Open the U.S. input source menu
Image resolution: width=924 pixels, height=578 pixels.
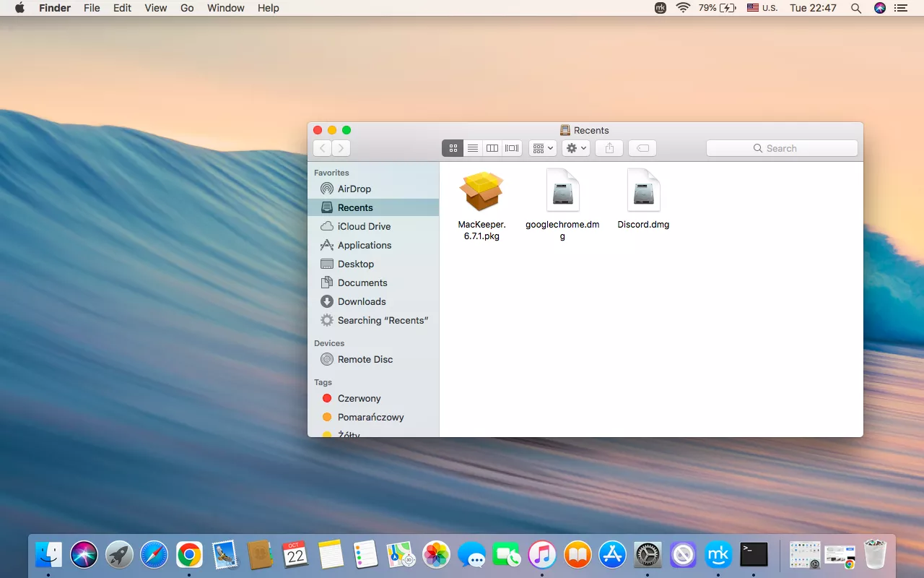[x=762, y=8]
